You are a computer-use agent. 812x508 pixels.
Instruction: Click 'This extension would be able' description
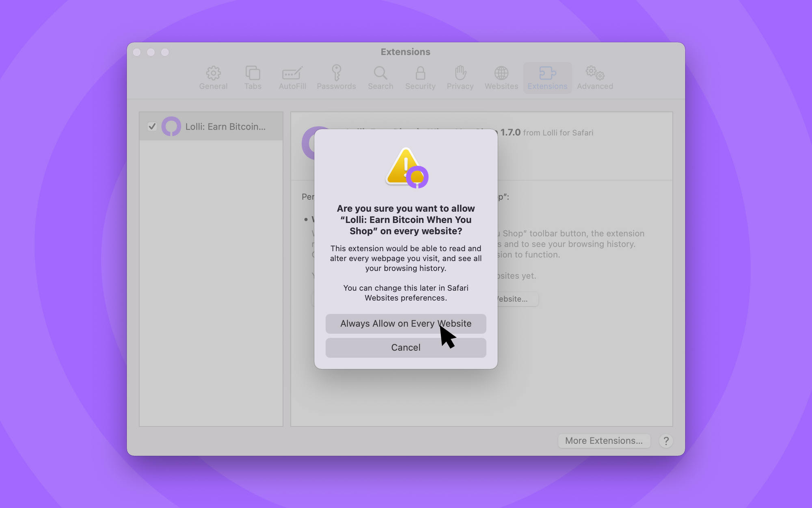coord(406,258)
